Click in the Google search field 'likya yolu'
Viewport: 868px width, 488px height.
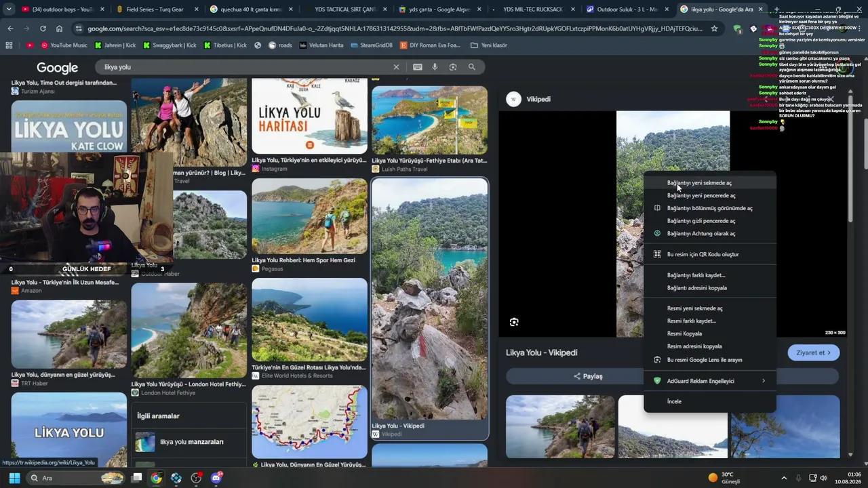[244, 67]
